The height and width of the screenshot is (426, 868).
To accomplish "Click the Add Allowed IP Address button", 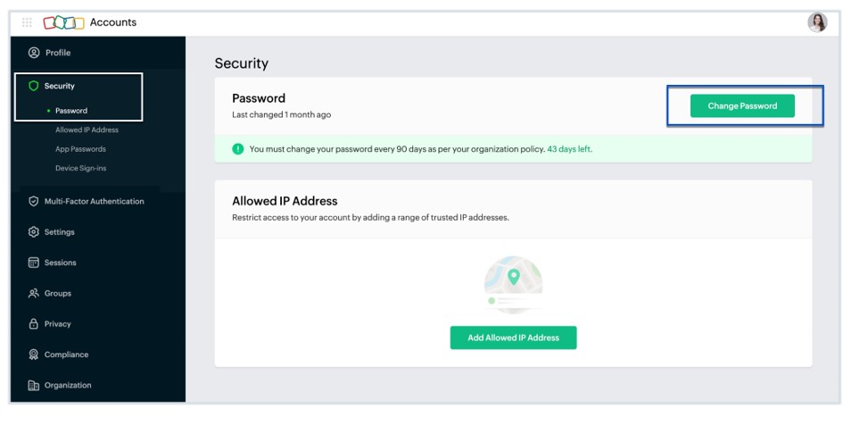I will (x=513, y=338).
